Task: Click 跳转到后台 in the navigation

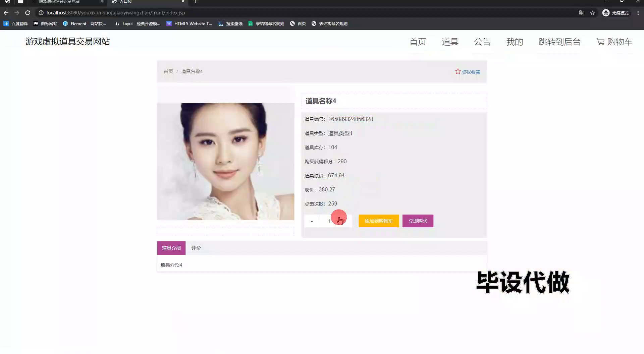Action: (559, 42)
